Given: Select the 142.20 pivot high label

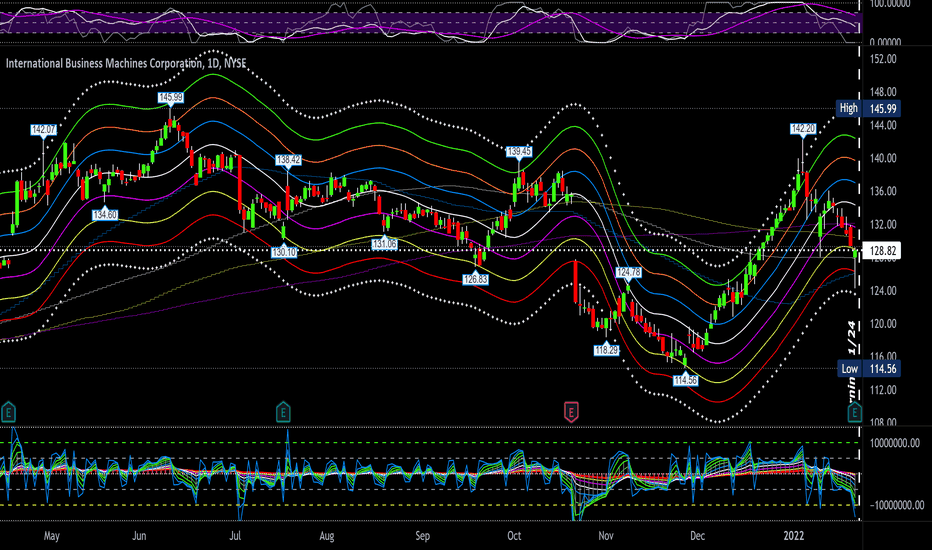Looking at the screenshot, I should 803,129.
